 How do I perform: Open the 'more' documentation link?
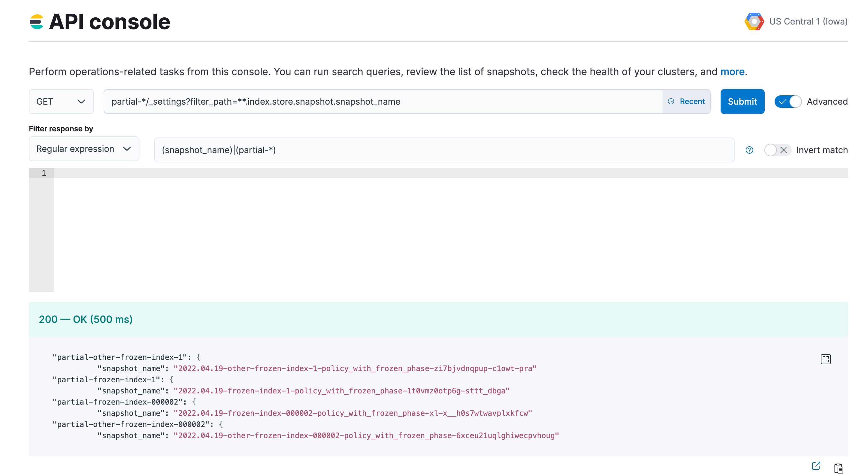click(x=733, y=71)
